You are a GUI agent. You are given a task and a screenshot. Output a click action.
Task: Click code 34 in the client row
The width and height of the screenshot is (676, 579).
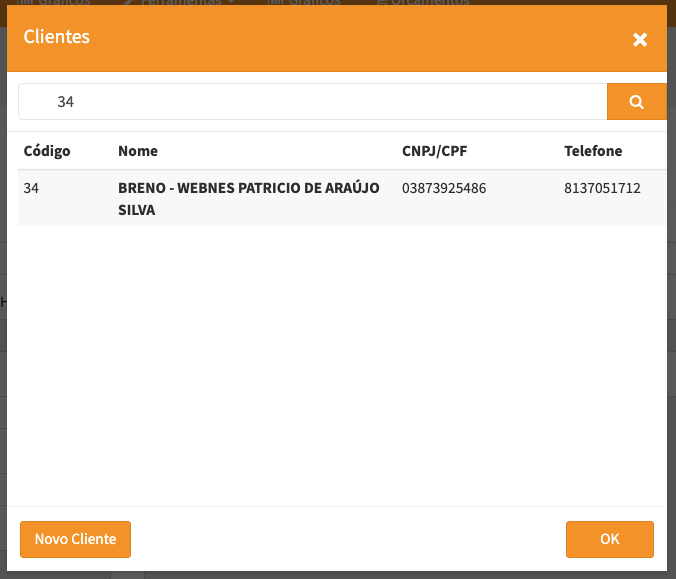31,188
